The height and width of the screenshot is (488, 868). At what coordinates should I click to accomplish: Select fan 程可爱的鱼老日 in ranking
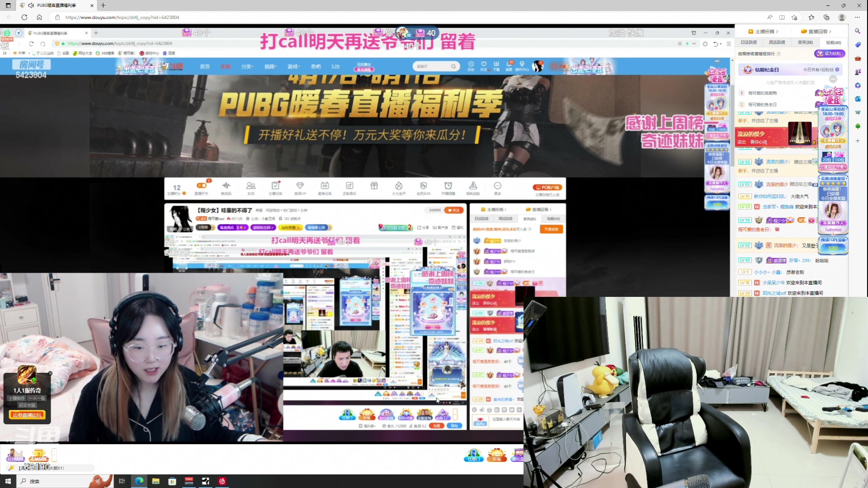[762, 104]
